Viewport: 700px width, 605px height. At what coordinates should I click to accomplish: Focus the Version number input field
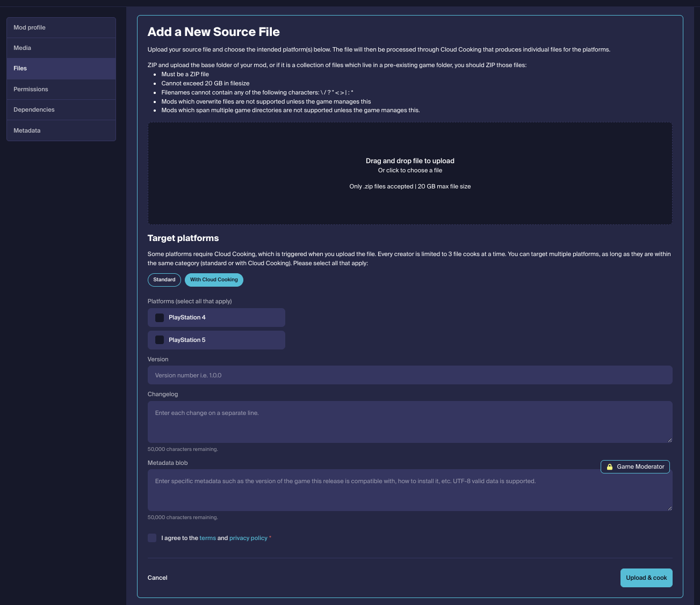coord(410,375)
